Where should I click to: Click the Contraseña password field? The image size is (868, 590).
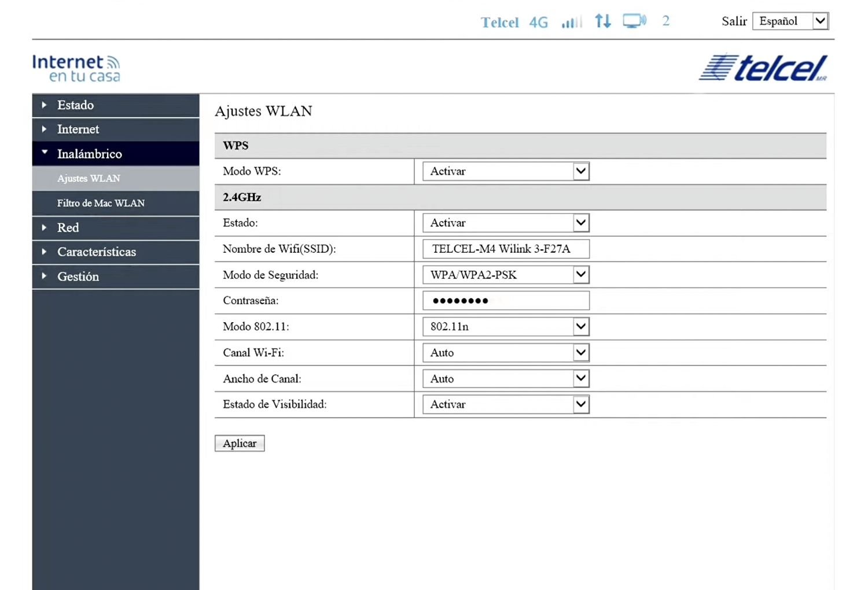coord(506,301)
